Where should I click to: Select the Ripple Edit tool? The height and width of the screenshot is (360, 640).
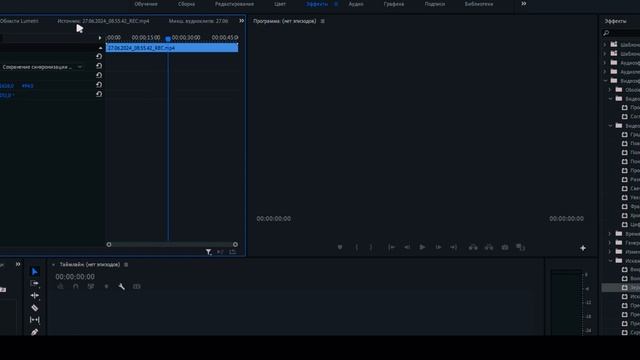[35, 295]
